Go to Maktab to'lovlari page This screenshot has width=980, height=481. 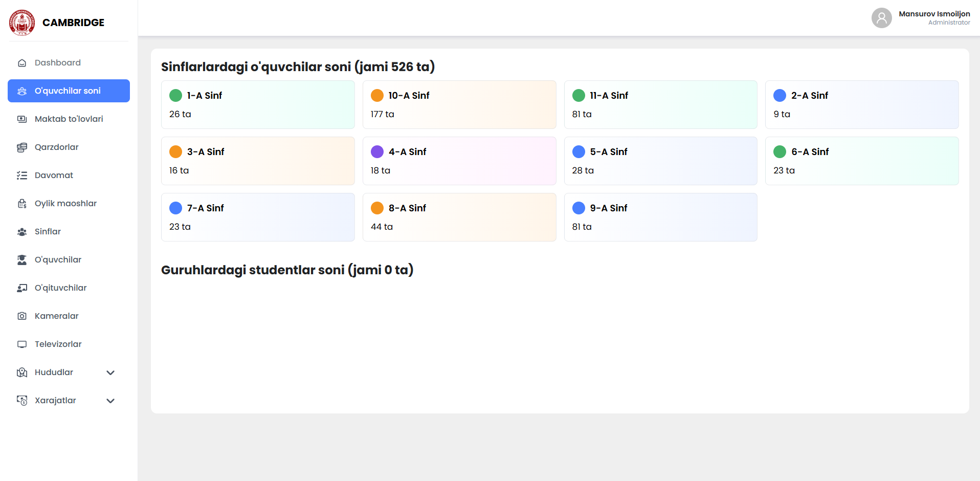[x=69, y=119]
